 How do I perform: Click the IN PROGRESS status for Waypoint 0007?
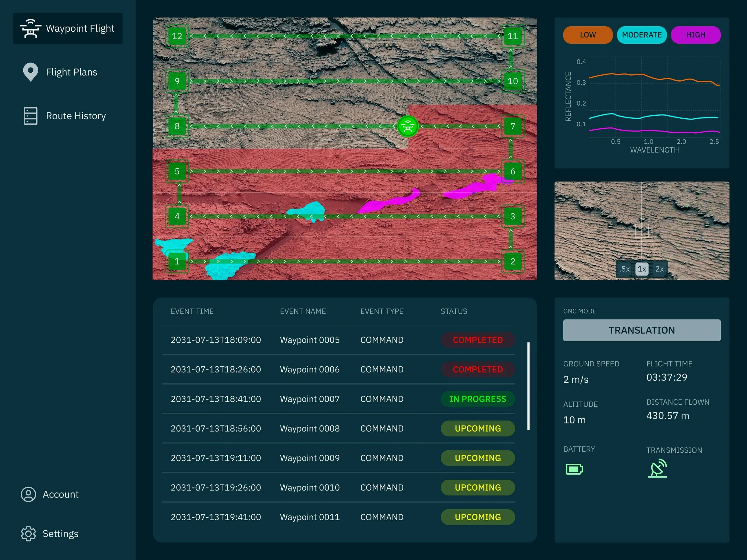click(x=477, y=399)
